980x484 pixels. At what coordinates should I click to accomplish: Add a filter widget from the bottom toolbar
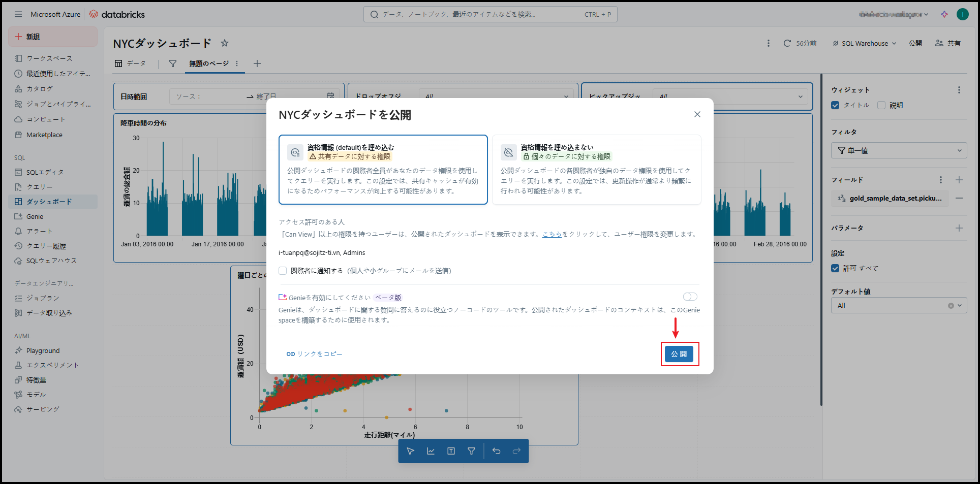(x=471, y=451)
